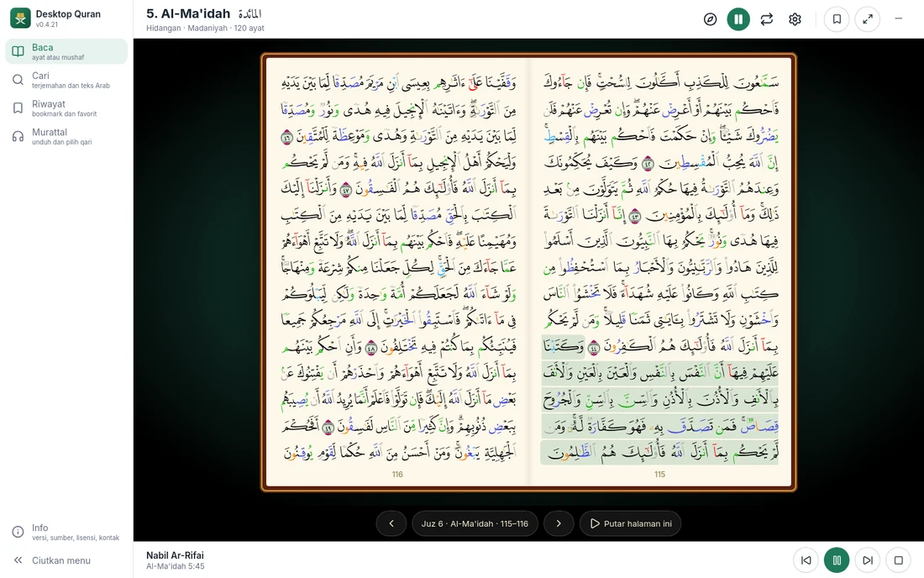Click ayah marker 42 on page 115

click(648, 163)
